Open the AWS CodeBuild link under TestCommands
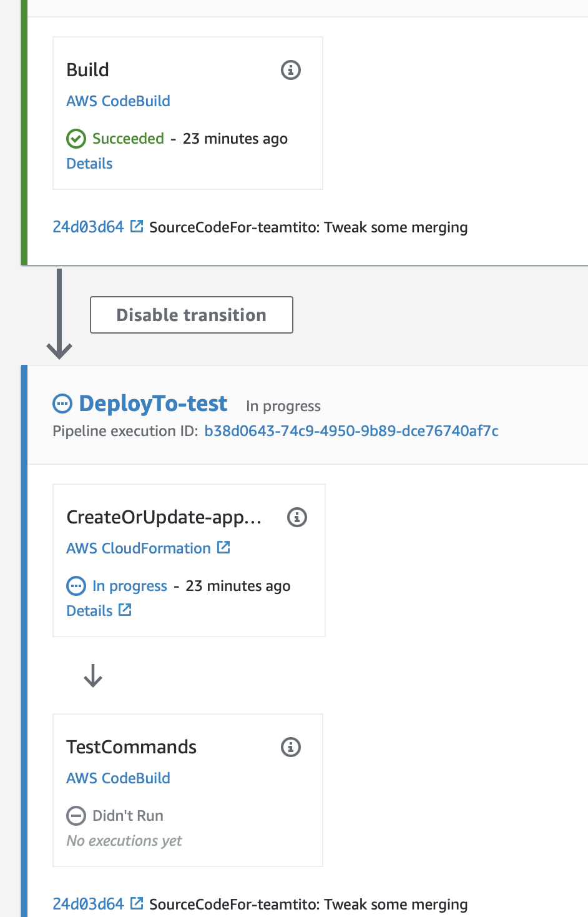This screenshot has width=588, height=917. (x=118, y=778)
